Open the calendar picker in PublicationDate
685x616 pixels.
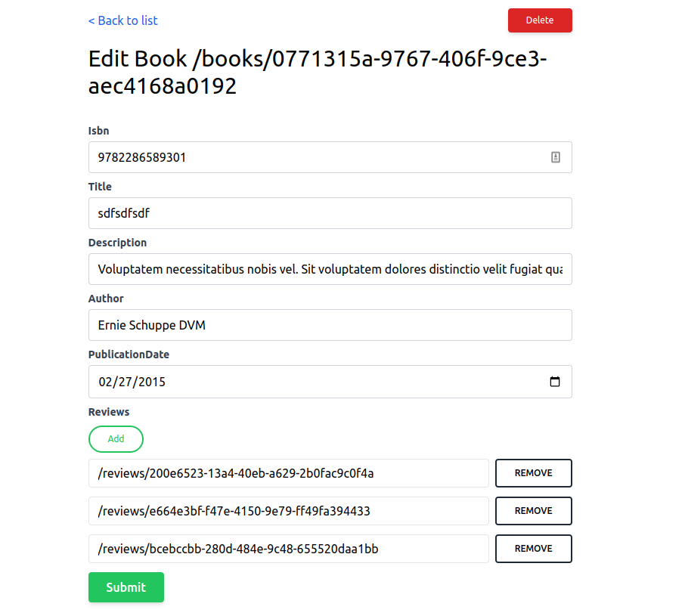(555, 382)
